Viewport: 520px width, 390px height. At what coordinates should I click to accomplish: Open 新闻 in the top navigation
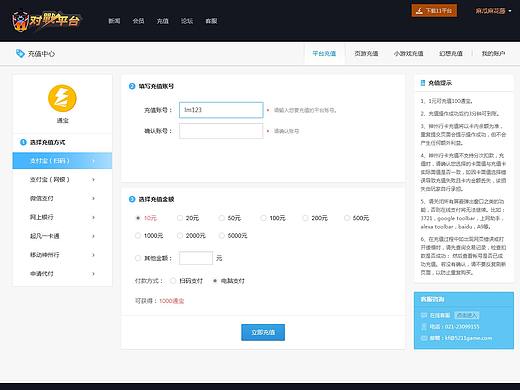click(x=114, y=21)
